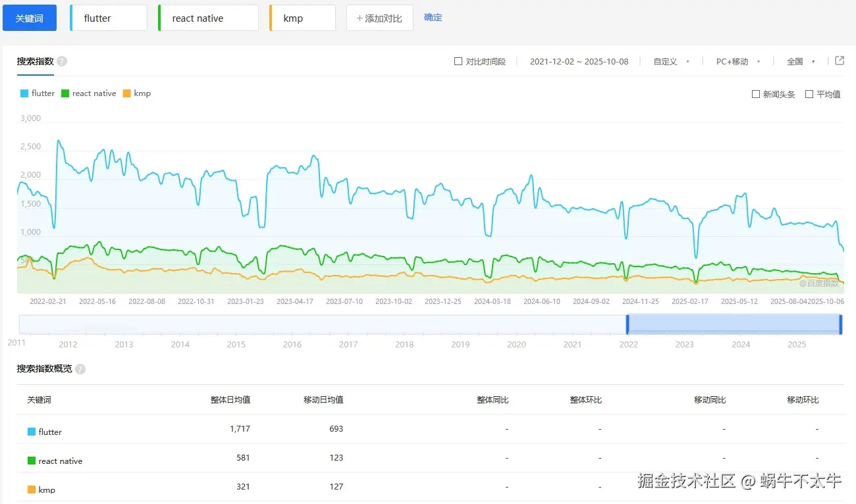856x504 pixels.
Task: Click the 关键词 table column header
Action: click(39, 400)
